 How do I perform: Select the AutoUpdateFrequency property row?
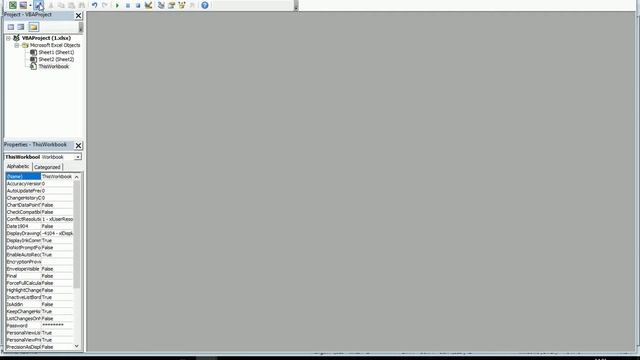(40, 191)
